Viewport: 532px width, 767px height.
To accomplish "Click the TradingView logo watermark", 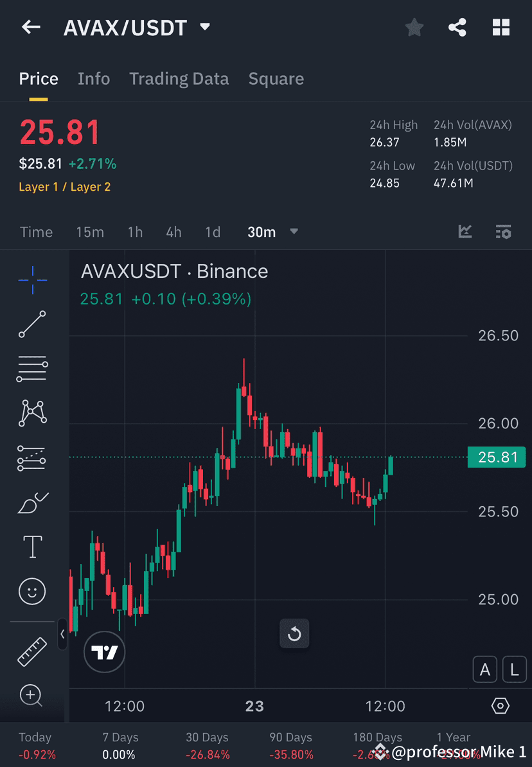I will tap(104, 652).
